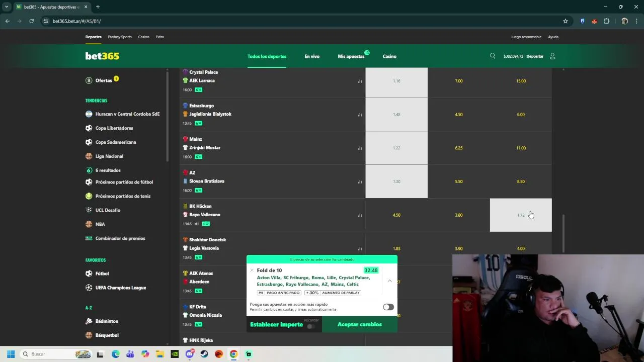Select the 1.83 Shakhtar Donetsk odds

point(396,248)
